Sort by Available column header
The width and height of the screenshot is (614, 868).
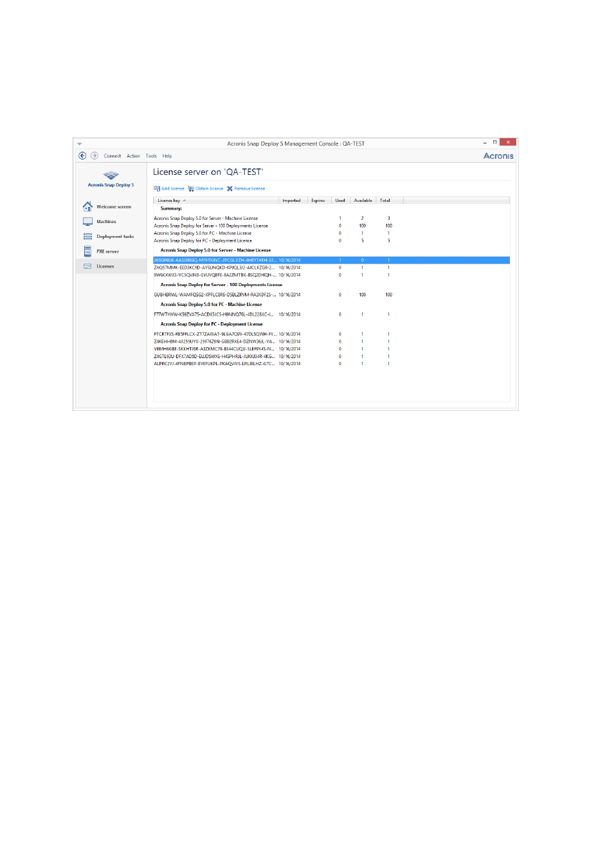click(x=363, y=201)
